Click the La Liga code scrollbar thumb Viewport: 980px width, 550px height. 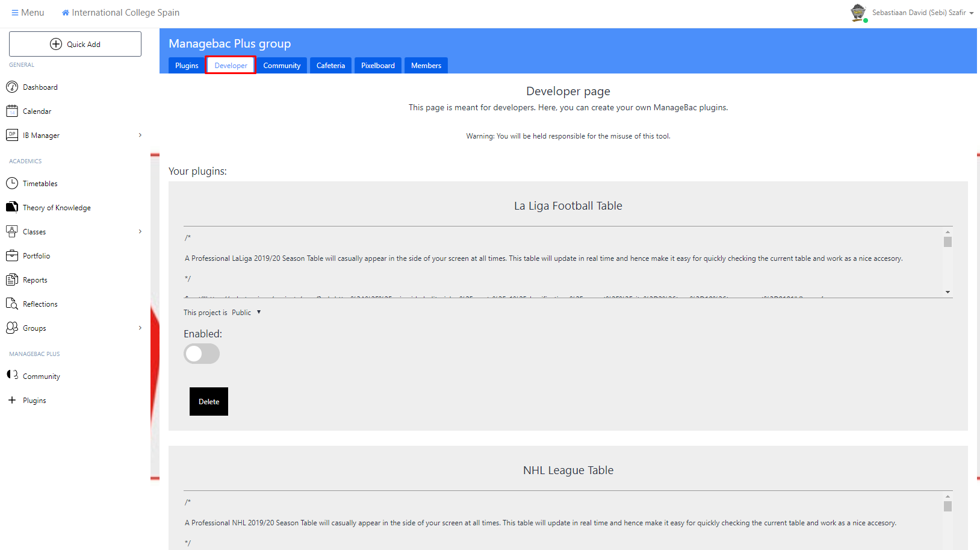pos(947,242)
